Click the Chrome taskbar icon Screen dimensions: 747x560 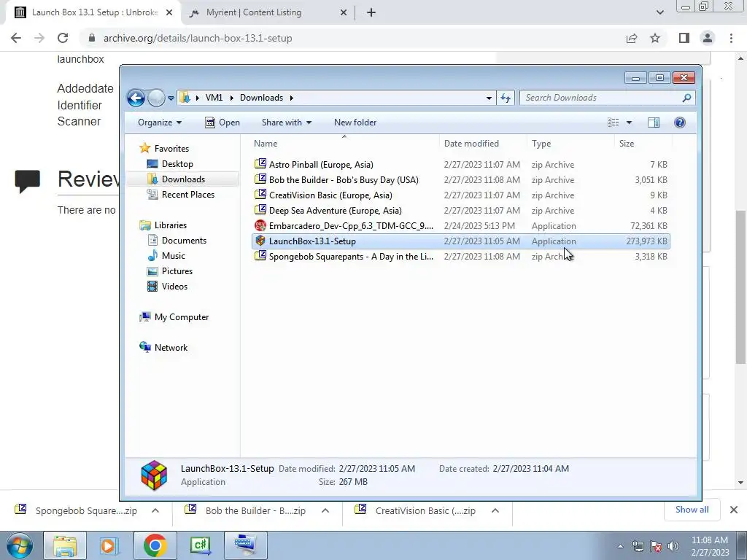[x=155, y=545]
